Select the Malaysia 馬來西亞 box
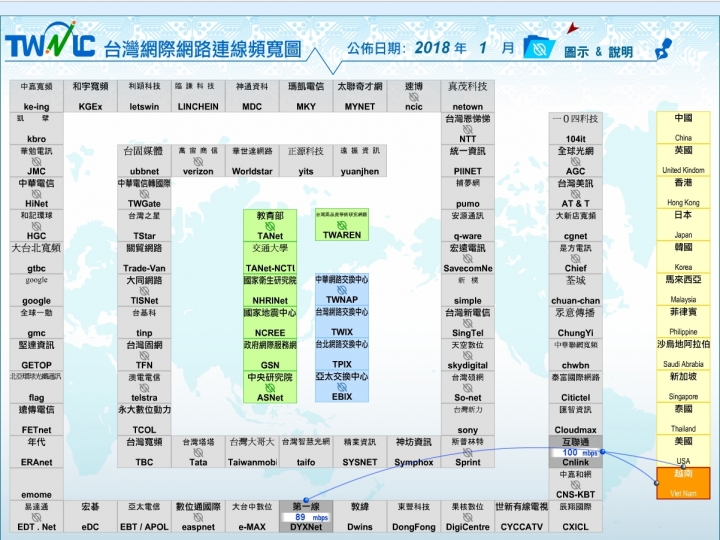This screenshot has height=540, width=720. point(683,290)
